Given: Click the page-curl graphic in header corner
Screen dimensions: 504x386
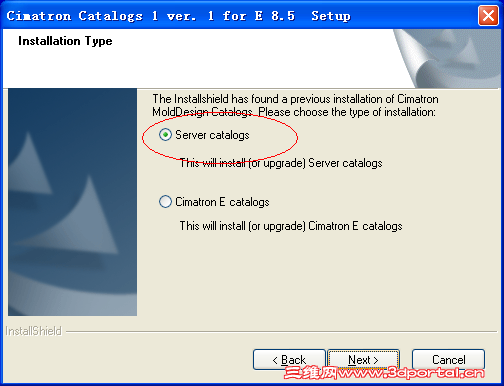Looking at the screenshot, I should 447,59.
